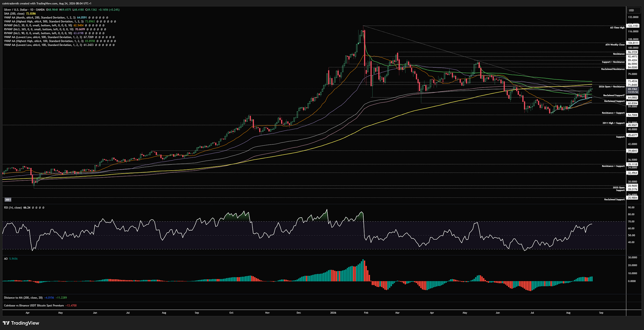The image size is (644, 330).
Task: Click the 2026 year marker on time axis
Action: click(333, 313)
